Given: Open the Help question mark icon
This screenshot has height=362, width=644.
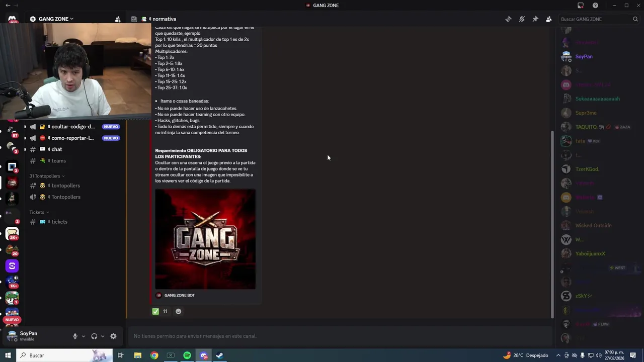Looking at the screenshot, I should [596, 5].
